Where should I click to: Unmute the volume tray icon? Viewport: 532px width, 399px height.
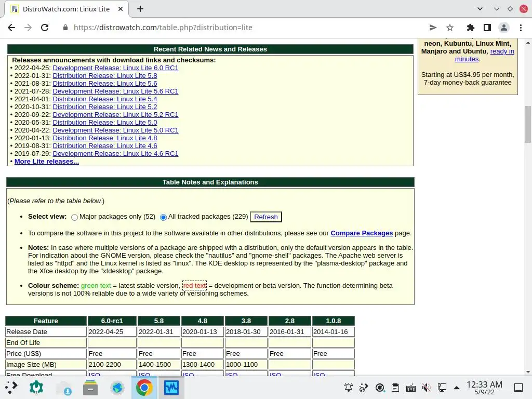tap(427, 388)
